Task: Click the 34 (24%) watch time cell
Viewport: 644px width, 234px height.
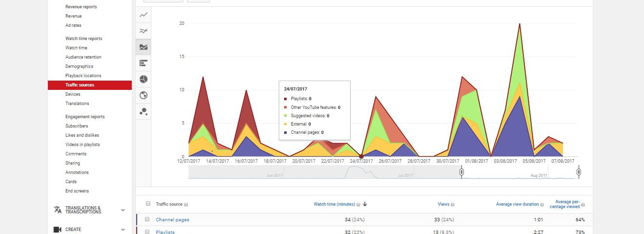Action: 354,220
